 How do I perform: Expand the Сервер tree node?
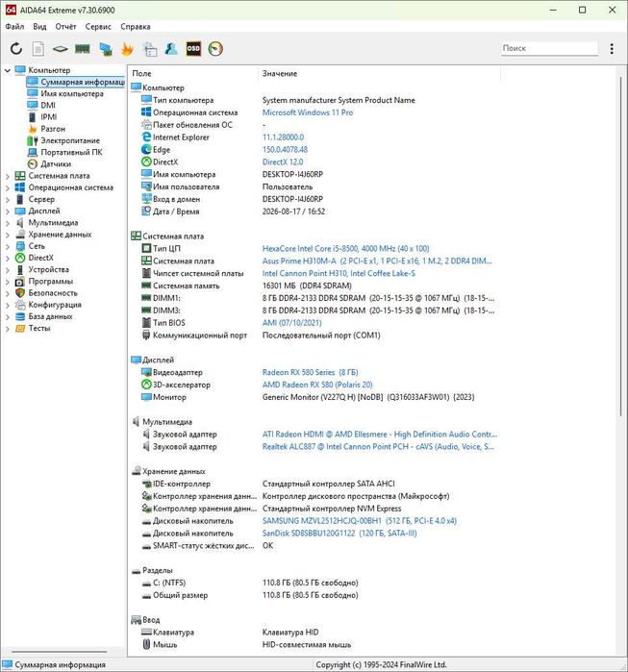(8, 199)
